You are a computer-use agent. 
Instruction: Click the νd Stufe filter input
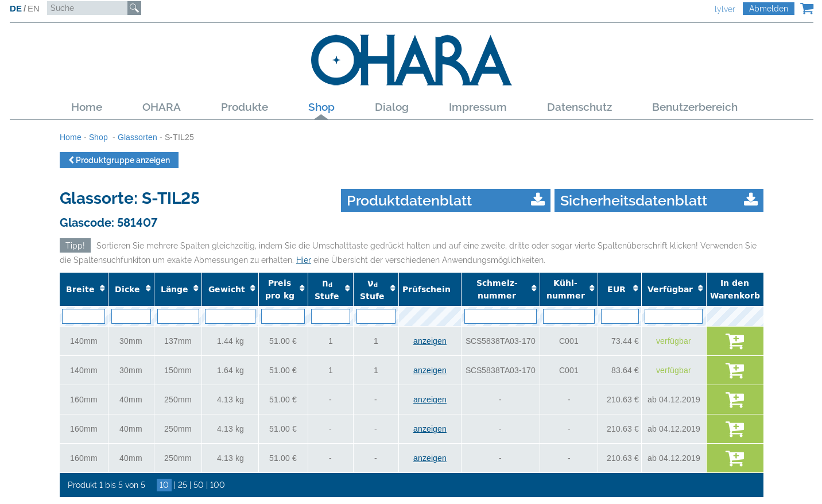coord(376,316)
